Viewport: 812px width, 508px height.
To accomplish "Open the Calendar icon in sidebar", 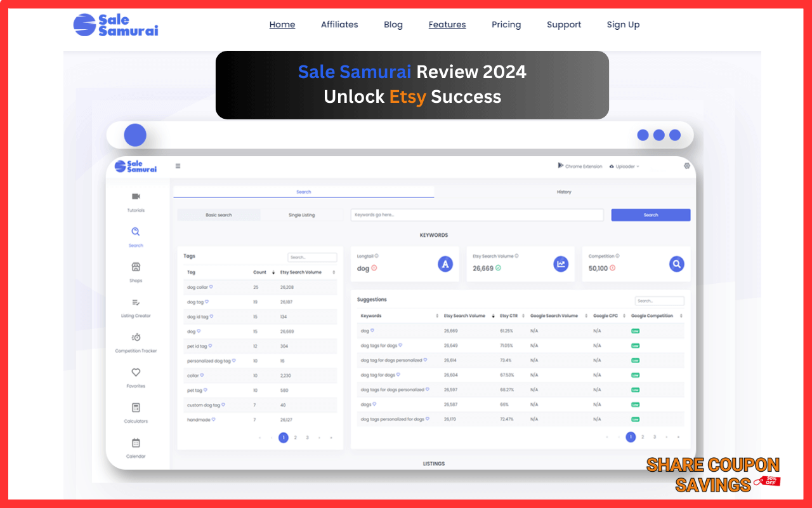I will (136, 443).
